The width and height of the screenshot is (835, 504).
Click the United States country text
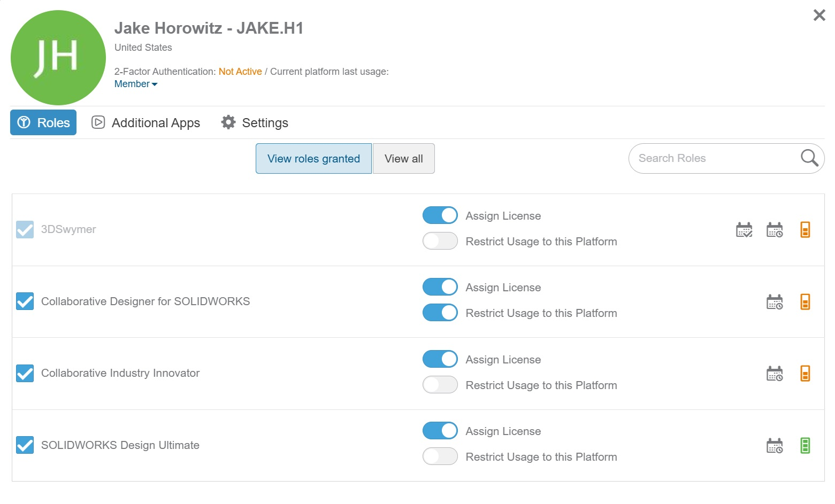tap(143, 48)
